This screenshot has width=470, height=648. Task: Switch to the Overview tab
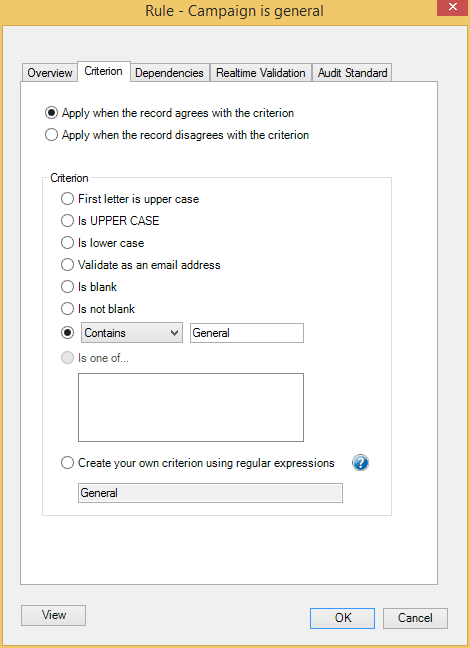coord(50,73)
